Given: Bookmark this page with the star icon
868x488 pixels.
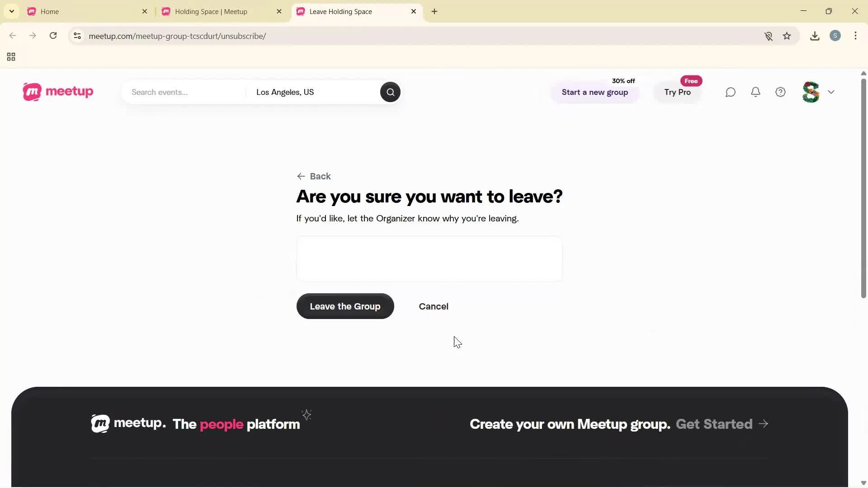Looking at the screenshot, I should (x=787, y=36).
